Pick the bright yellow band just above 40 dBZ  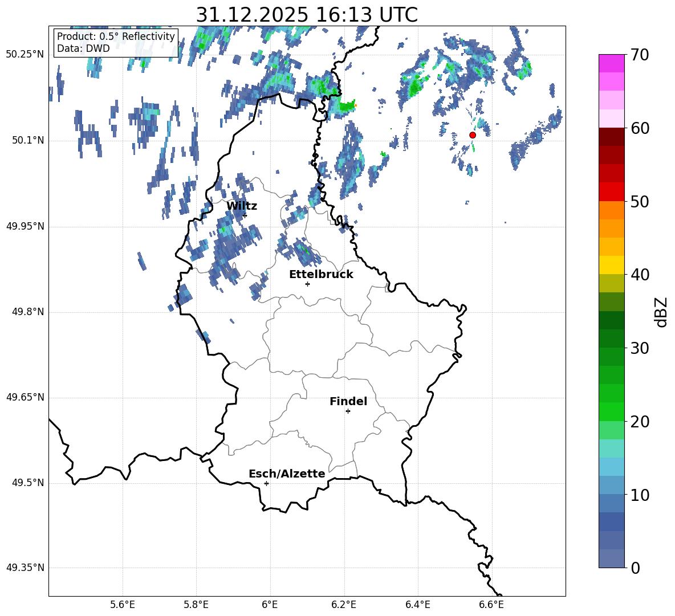(x=612, y=265)
